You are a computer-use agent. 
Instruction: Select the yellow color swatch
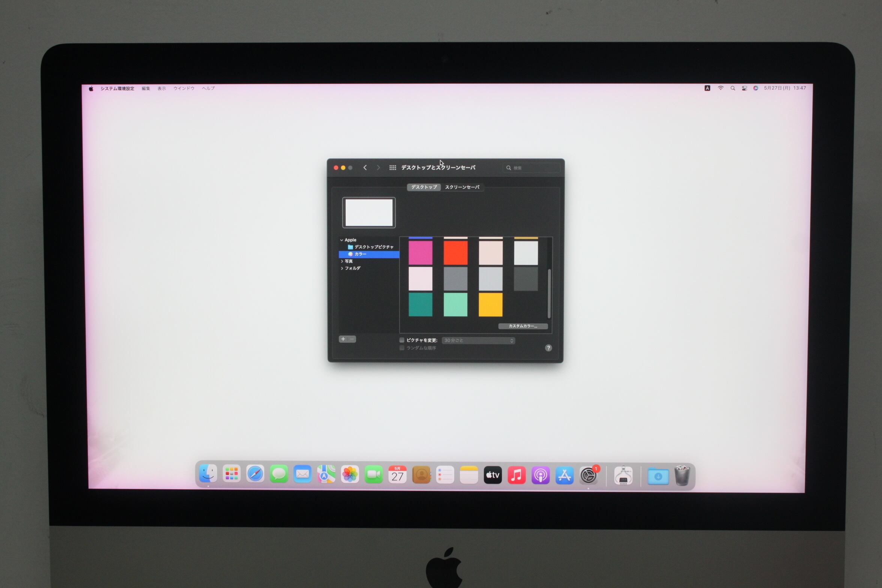[490, 304]
